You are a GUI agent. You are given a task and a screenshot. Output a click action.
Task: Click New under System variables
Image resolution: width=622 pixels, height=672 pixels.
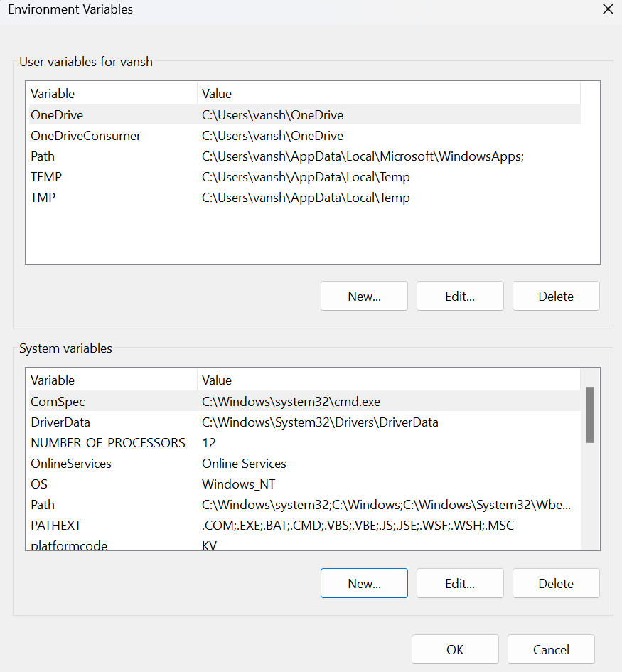pos(364,584)
